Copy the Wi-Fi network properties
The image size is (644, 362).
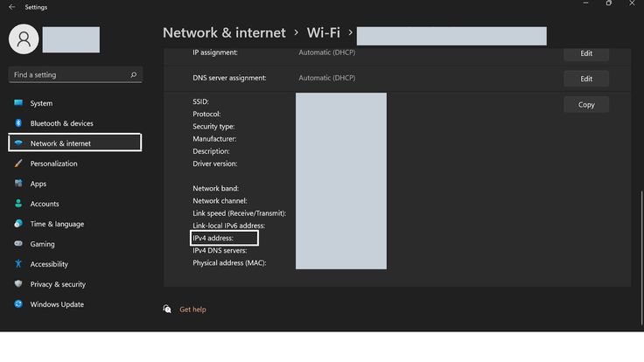point(586,105)
